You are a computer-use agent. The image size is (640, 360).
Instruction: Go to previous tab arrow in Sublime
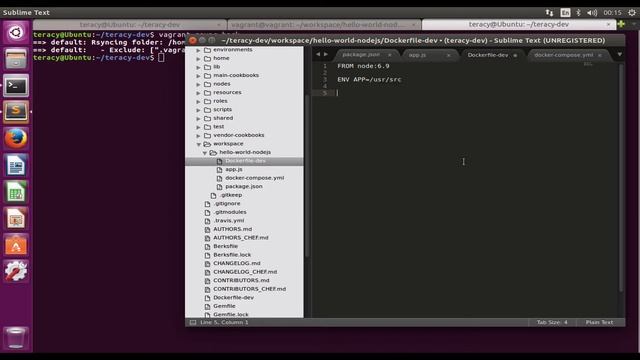tap(318, 54)
